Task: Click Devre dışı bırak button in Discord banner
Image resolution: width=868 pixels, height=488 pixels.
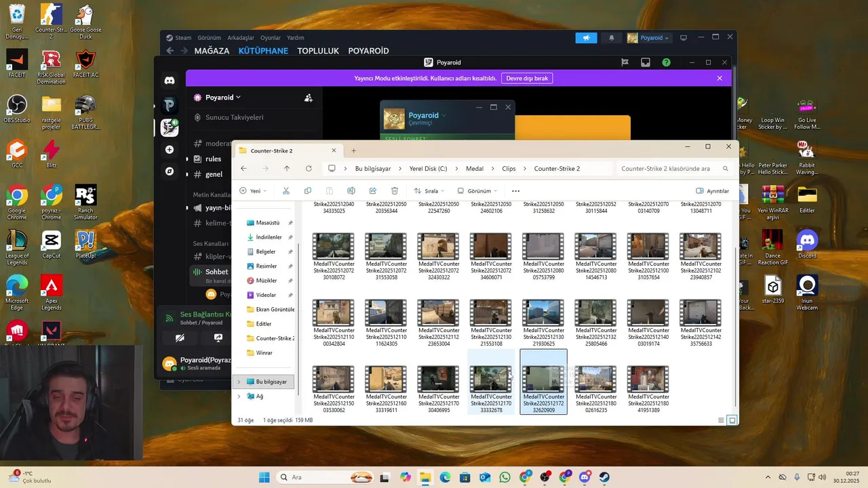Action: tap(527, 78)
